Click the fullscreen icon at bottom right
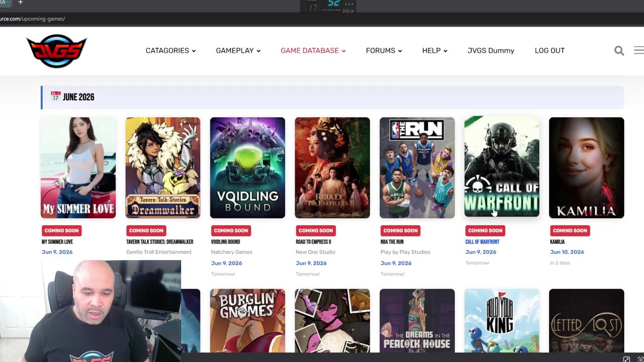Image resolution: width=644 pixels, height=362 pixels. [x=626, y=359]
